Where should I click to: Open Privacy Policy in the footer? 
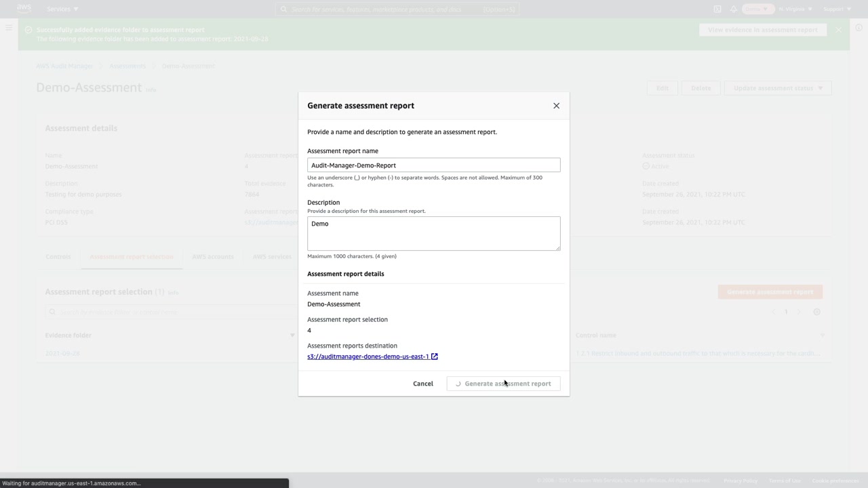[741, 481]
